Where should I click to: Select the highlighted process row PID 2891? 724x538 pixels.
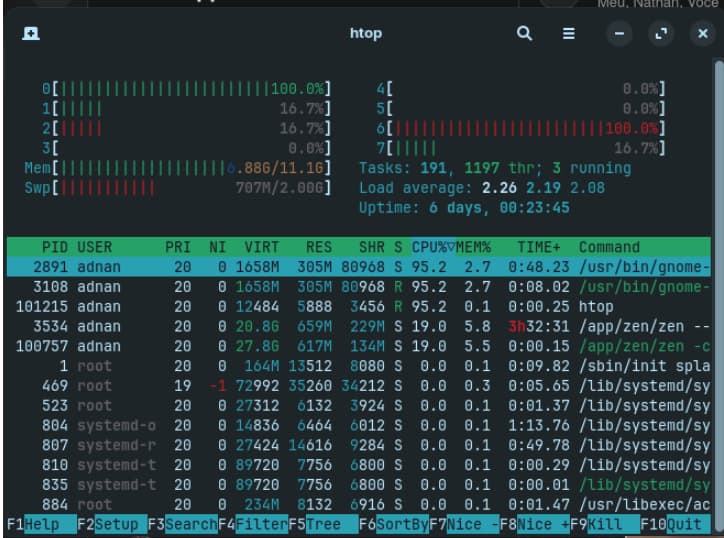[359, 267]
